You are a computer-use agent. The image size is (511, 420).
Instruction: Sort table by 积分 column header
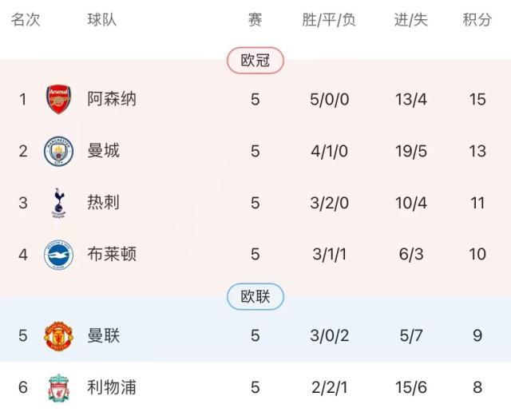(477, 20)
